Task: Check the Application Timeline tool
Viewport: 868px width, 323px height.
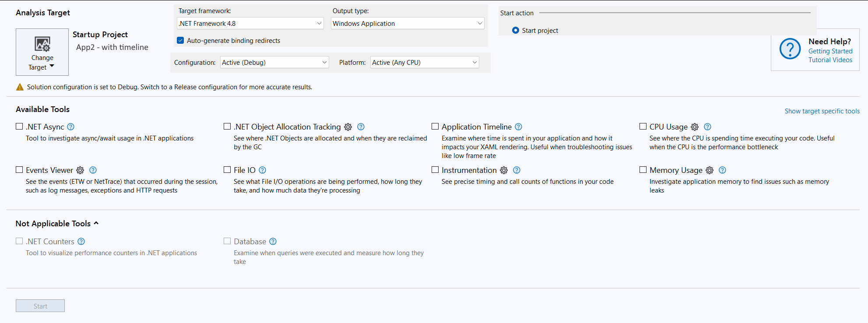Action: (435, 126)
